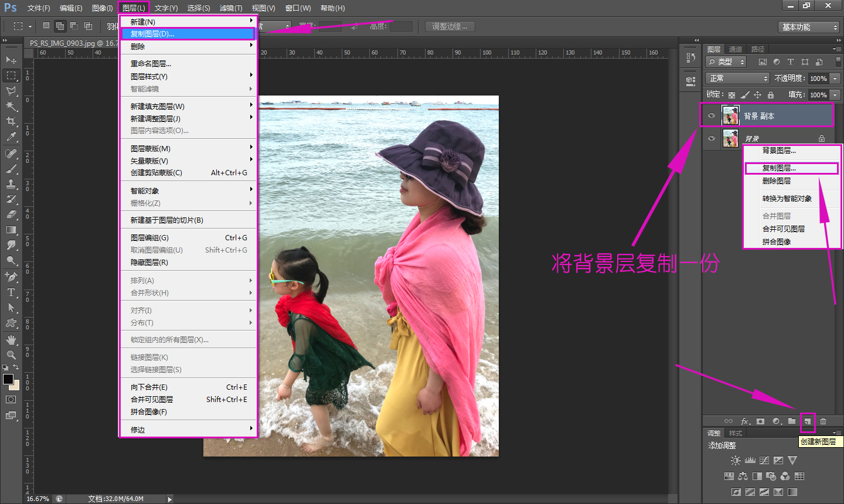Select the Zoom tool
Image resolution: width=844 pixels, height=504 pixels.
[x=11, y=355]
